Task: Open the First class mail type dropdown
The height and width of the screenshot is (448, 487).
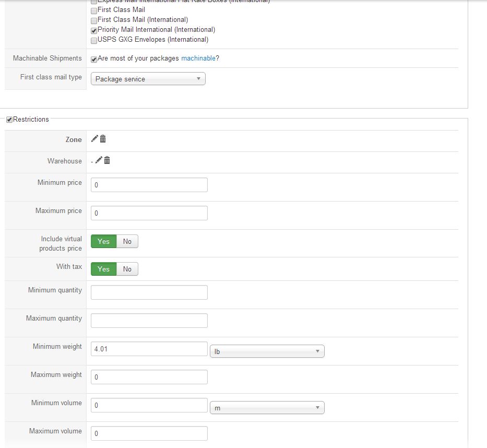Action: 148,79
